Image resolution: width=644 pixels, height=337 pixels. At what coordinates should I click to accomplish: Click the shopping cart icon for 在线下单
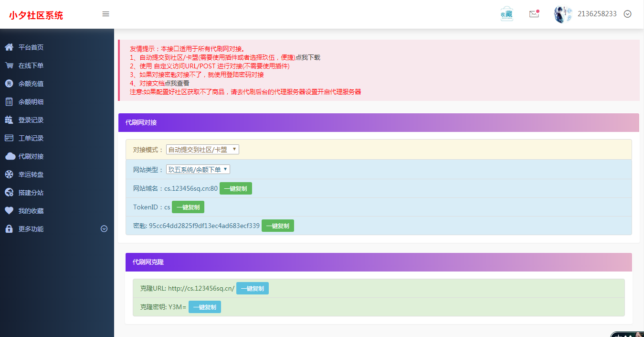click(x=9, y=65)
